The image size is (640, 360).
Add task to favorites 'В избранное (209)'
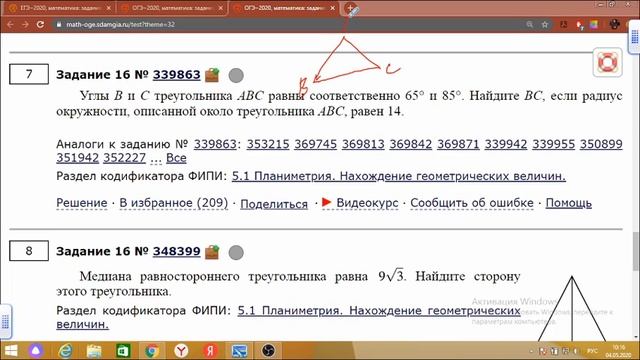174,203
